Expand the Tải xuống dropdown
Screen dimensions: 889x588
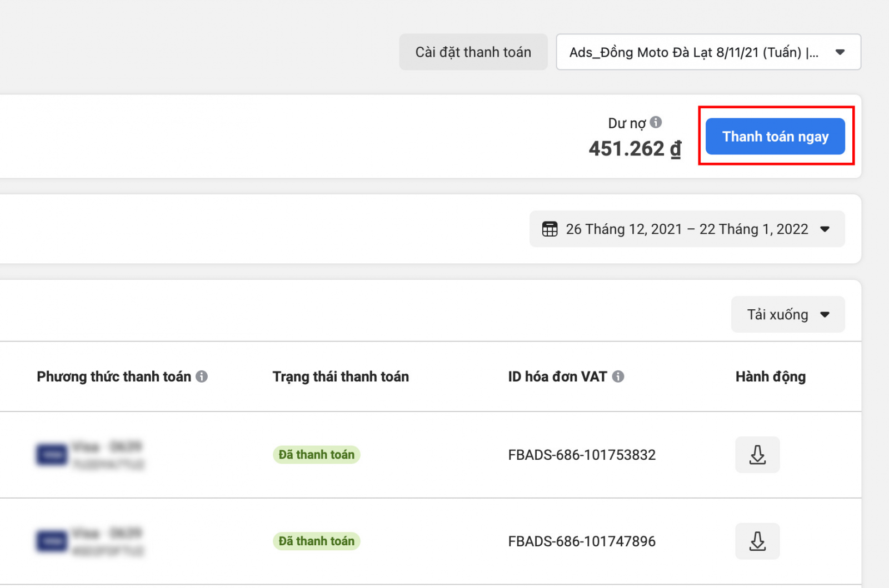787,314
